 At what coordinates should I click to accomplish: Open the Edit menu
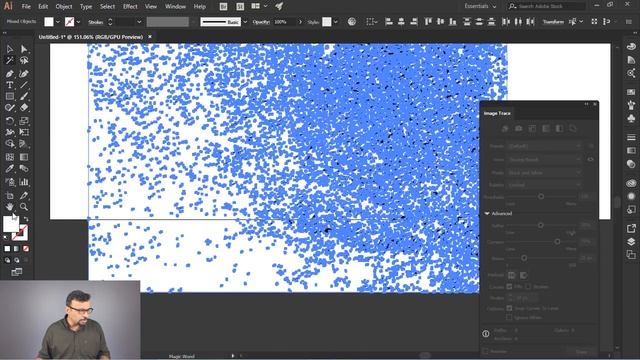(x=43, y=7)
